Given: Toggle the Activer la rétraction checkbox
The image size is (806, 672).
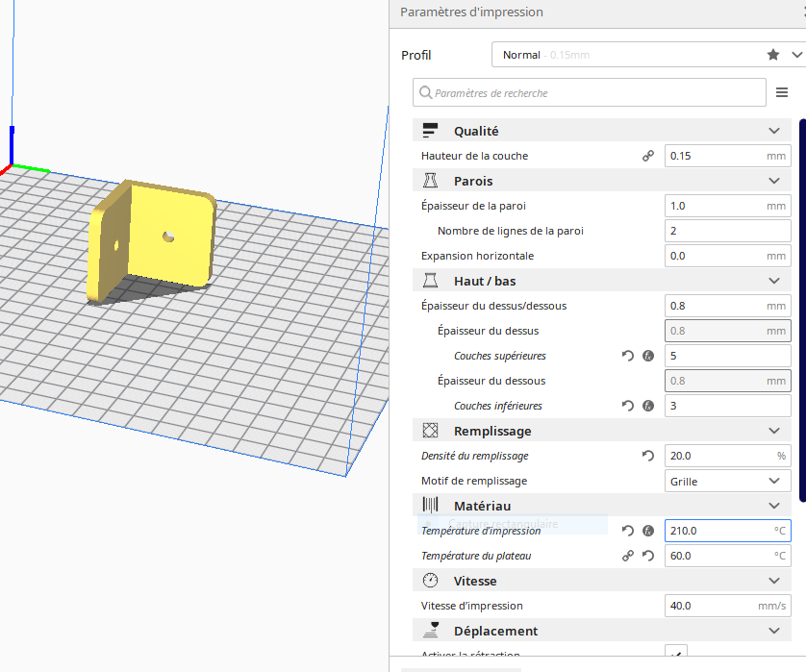Looking at the screenshot, I should coord(677,655).
